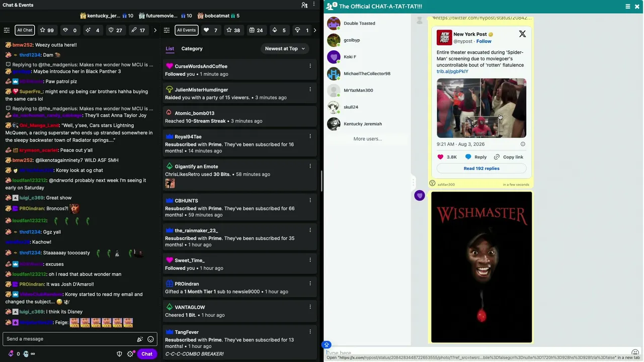Copy link to the tweet

(x=509, y=157)
